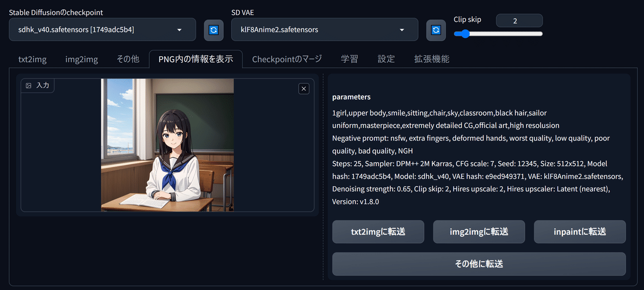
Task: Click the Denoising strength: 0.65 text
Action: click(x=371, y=189)
